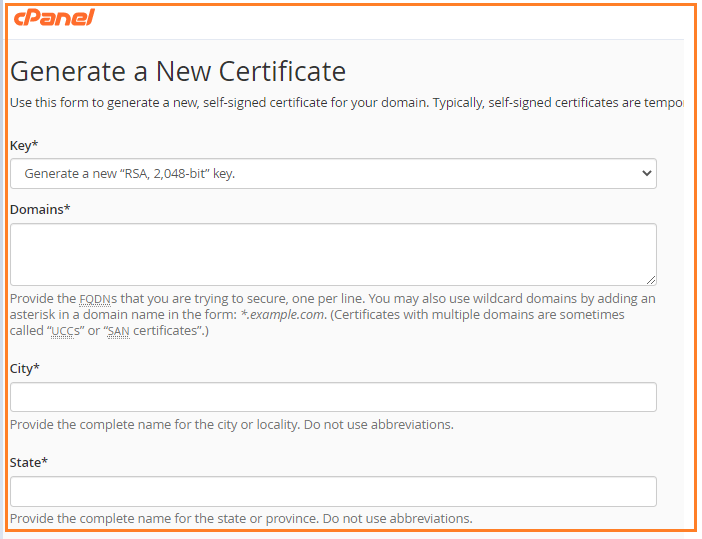
Task: Click the FQDNs abbreviation in help text
Action: point(98,299)
